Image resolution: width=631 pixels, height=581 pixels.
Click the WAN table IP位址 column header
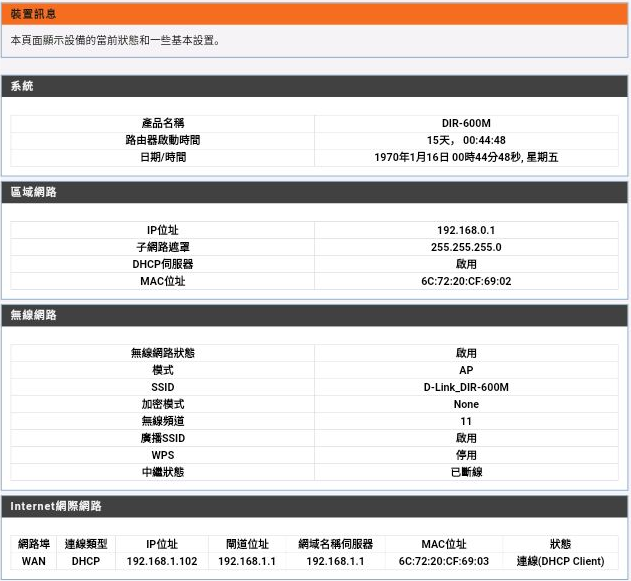pos(162,544)
